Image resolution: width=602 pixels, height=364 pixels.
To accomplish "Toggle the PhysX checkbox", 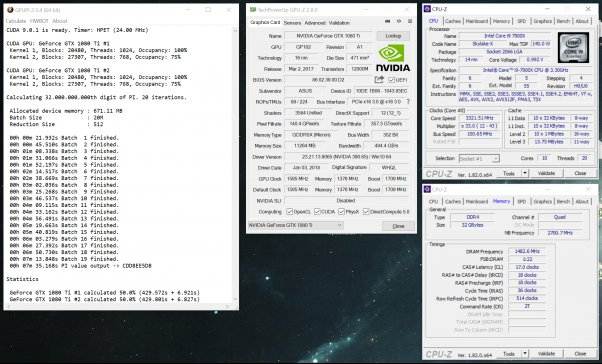I will (x=341, y=212).
